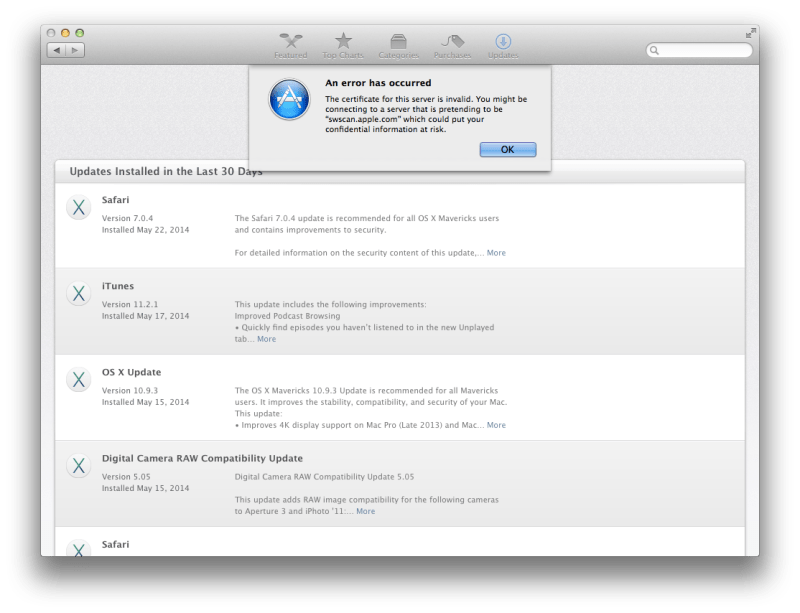This screenshot has width=800, height=613.
Task: Click the last Safari entry's icon at bottom
Action: coord(79,548)
